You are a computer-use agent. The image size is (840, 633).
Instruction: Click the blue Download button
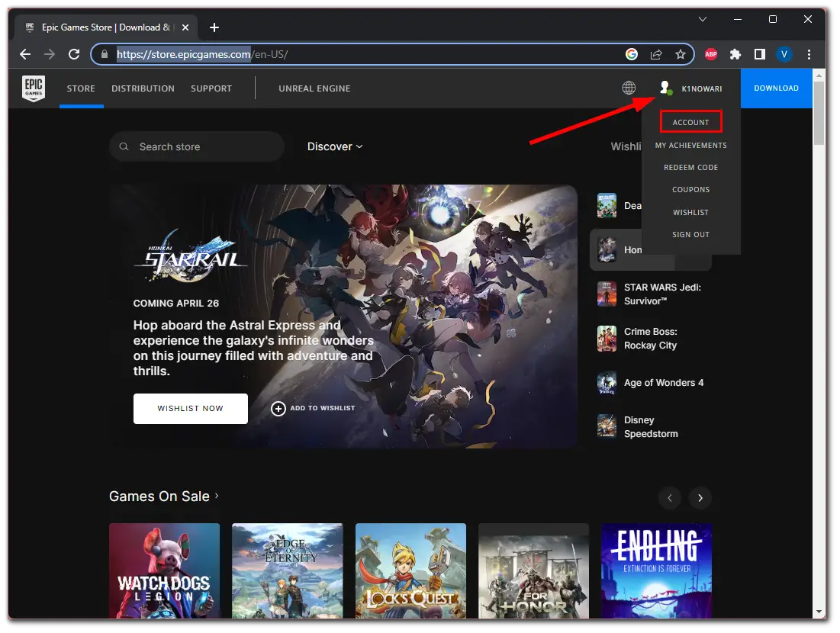[776, 88]
